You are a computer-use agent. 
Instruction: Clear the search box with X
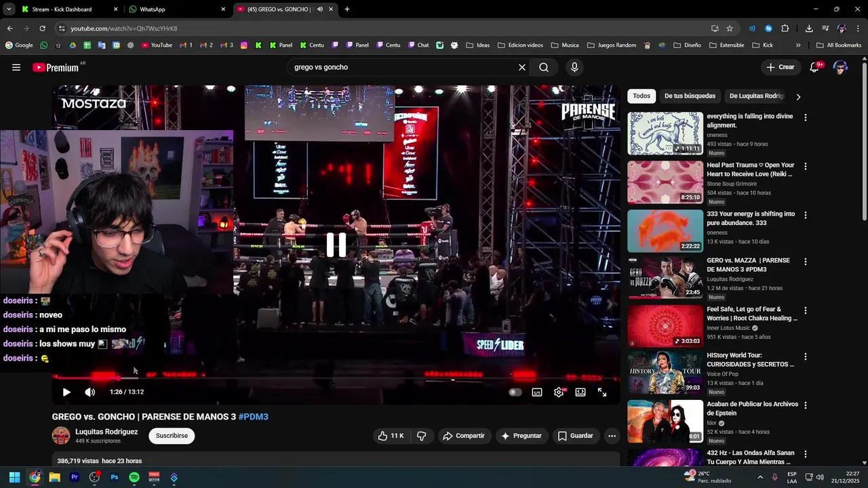[522, 67]
